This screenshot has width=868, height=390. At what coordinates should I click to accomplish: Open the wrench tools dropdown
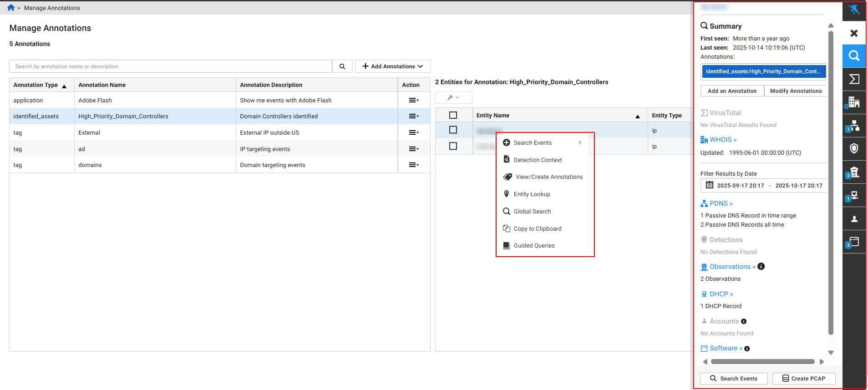pyautogui.click(x=453, y=97)
